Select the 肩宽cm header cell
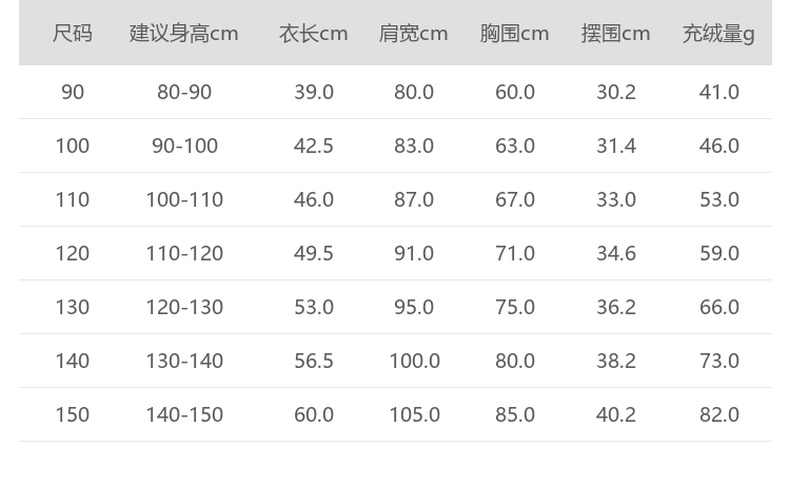Viewport: 790px width, 485px height. [x=413, y=33]
